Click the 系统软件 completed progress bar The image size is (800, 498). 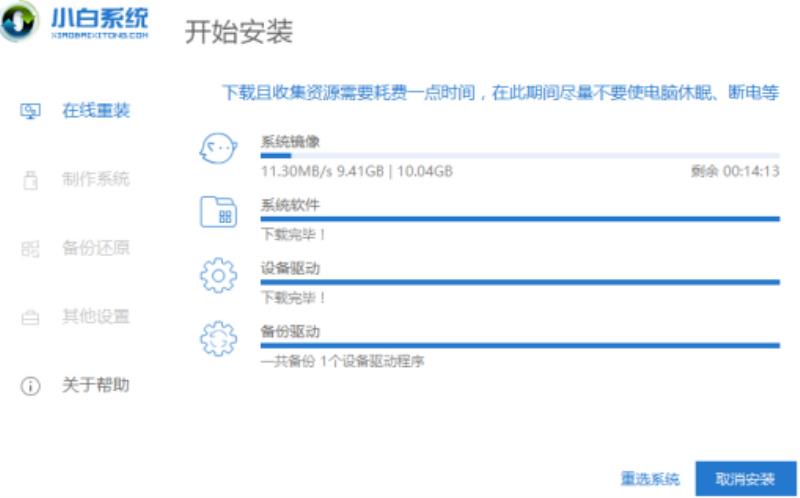(520, 219)
